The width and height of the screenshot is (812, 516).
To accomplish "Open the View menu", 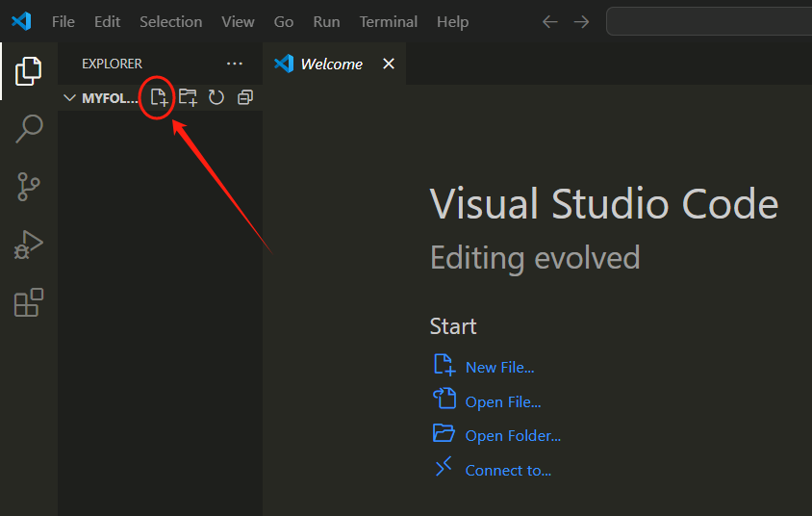I will pos(238,22).
